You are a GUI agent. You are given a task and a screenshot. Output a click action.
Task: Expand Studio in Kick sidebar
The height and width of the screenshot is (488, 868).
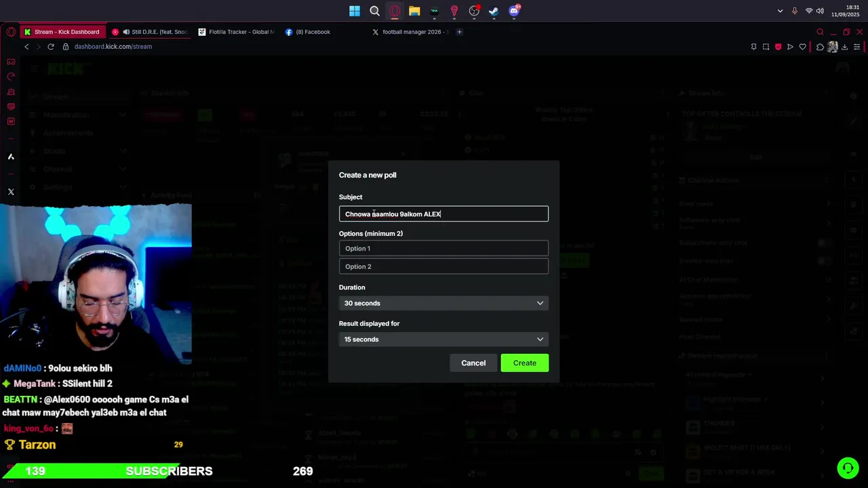click(123, 151)
